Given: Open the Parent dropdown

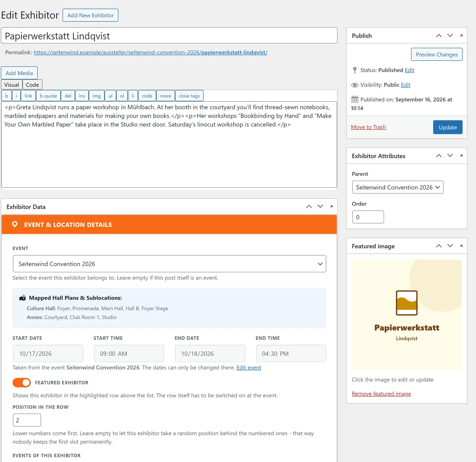Looking at the screenshot, I should tap(398, 187).
